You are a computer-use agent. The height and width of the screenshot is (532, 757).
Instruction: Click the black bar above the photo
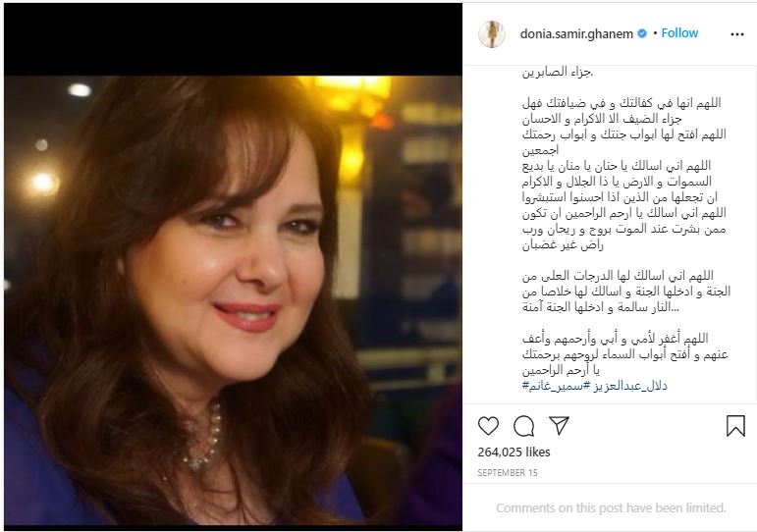click(233, 39)
